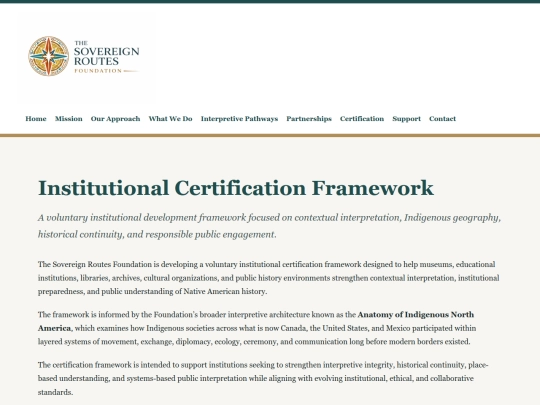Click the Sovereign Routes Foundation compass logo

pos(49,56)
